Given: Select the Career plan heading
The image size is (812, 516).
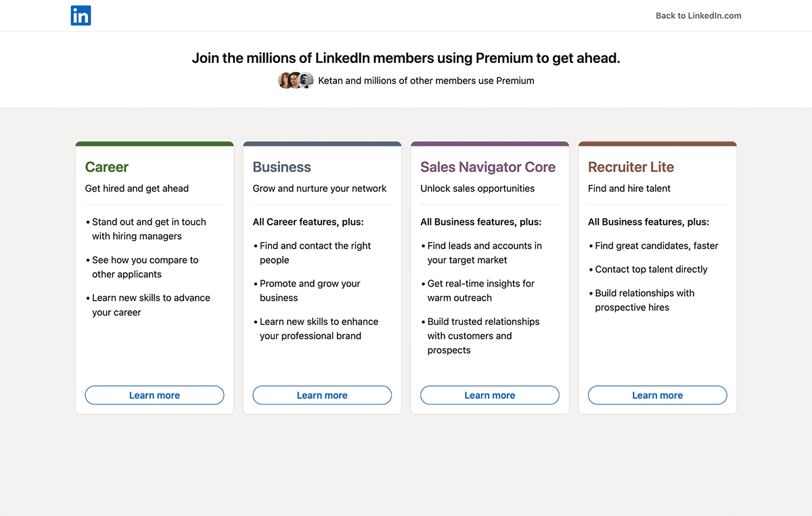Looking at the screenshot, I should pyautogui.click(x=106, y=167).
